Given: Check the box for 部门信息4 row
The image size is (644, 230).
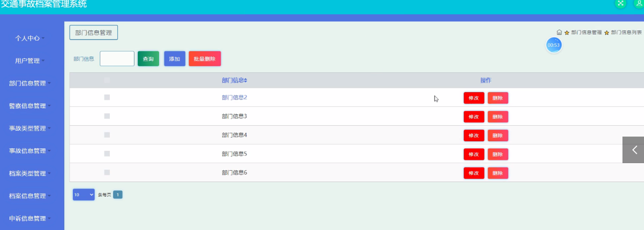Looking at the screenshot, I should (107, 135).
